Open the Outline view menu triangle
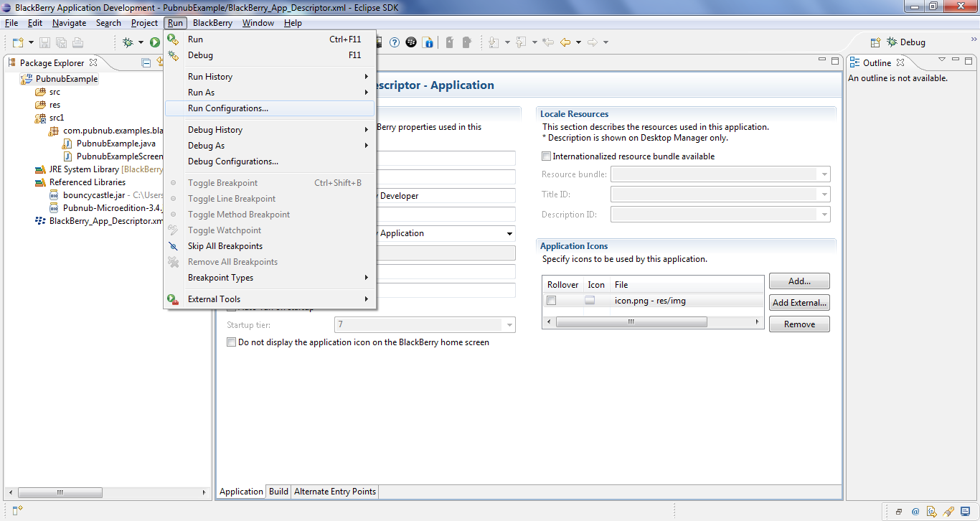This screenshot has width=980, height=521. pos(942,60)
